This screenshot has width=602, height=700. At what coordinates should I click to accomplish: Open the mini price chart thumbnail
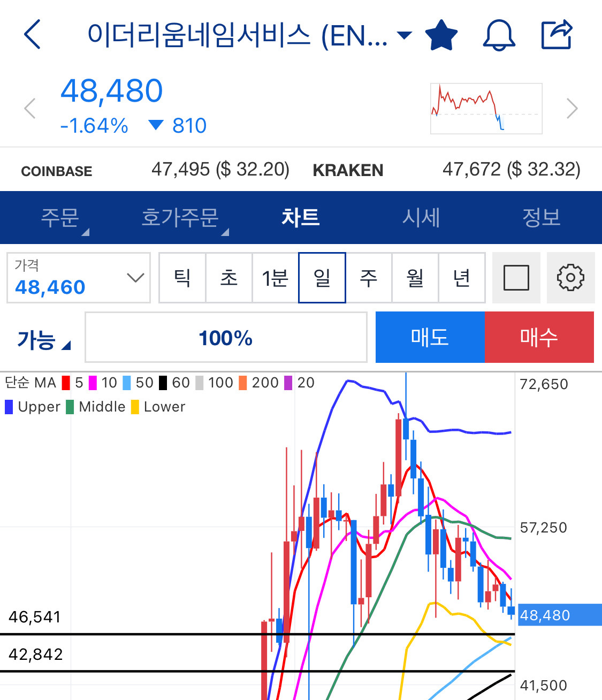pyautogui.click(x=486, y=108)
